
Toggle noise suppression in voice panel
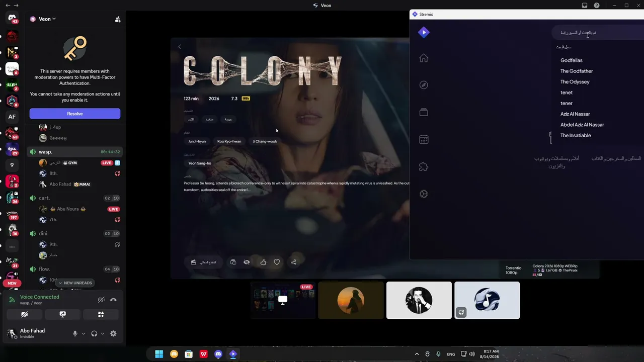(x=101, y=300)
